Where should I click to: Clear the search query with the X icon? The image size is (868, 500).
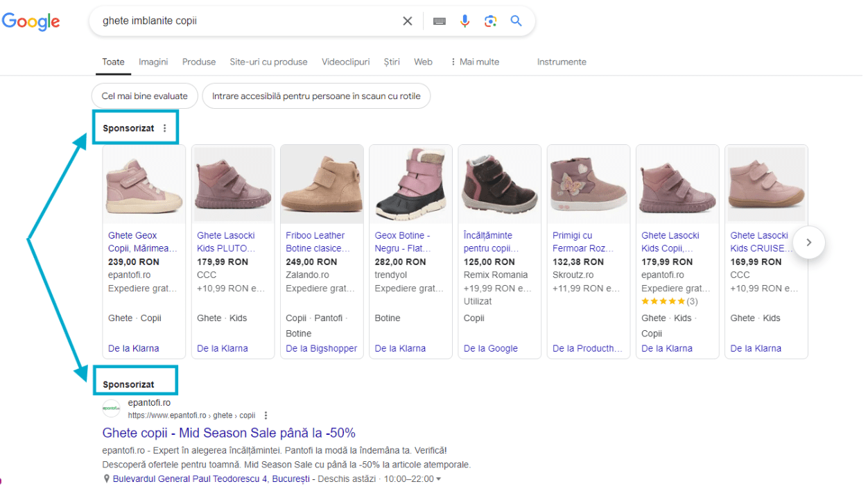tap(407, 21)
